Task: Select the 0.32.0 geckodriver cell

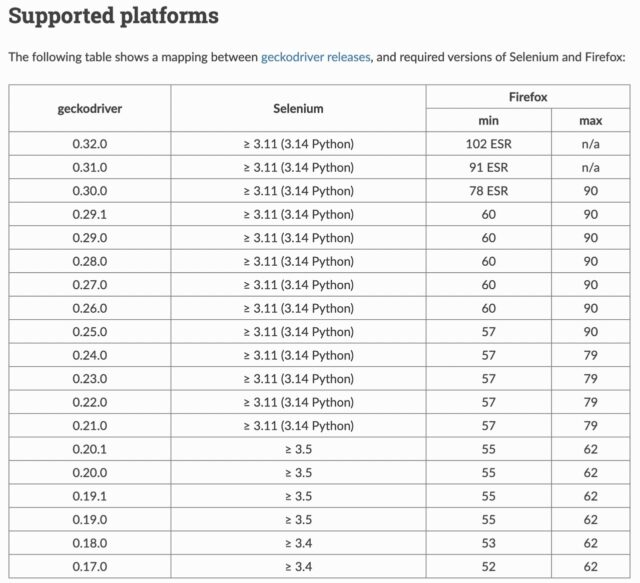Action: coord(90,144)
